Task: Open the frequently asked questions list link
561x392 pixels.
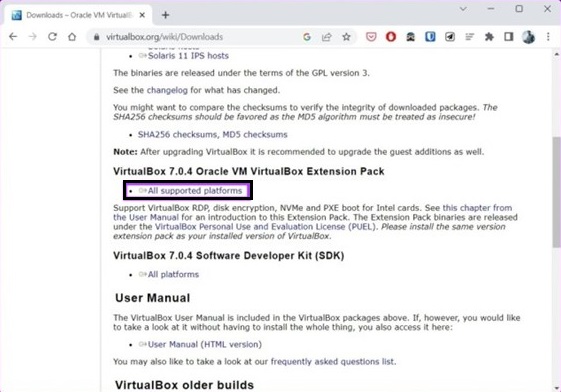Action: pos(332,362)
